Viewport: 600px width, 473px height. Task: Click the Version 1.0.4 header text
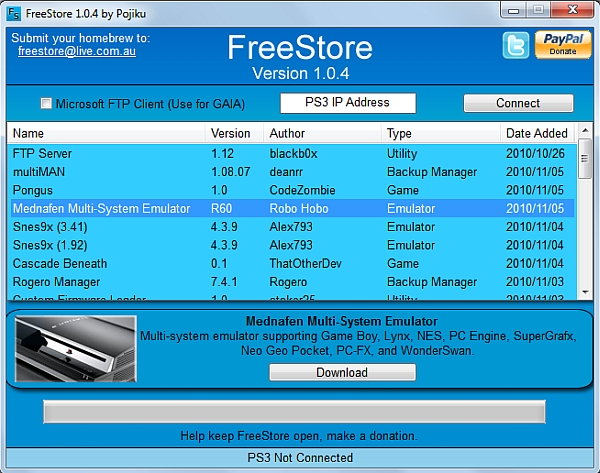tap(300, 73)
